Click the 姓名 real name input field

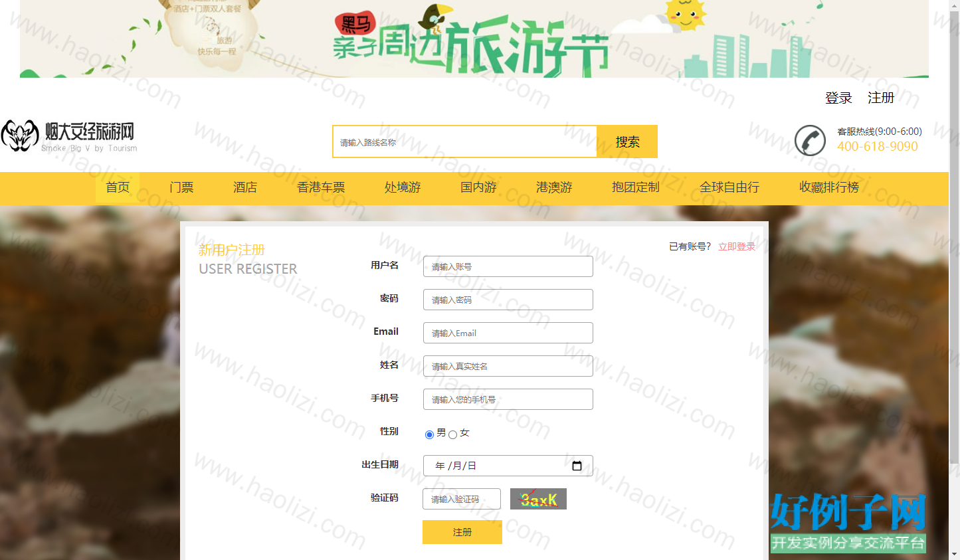click(x=508, y=366)
